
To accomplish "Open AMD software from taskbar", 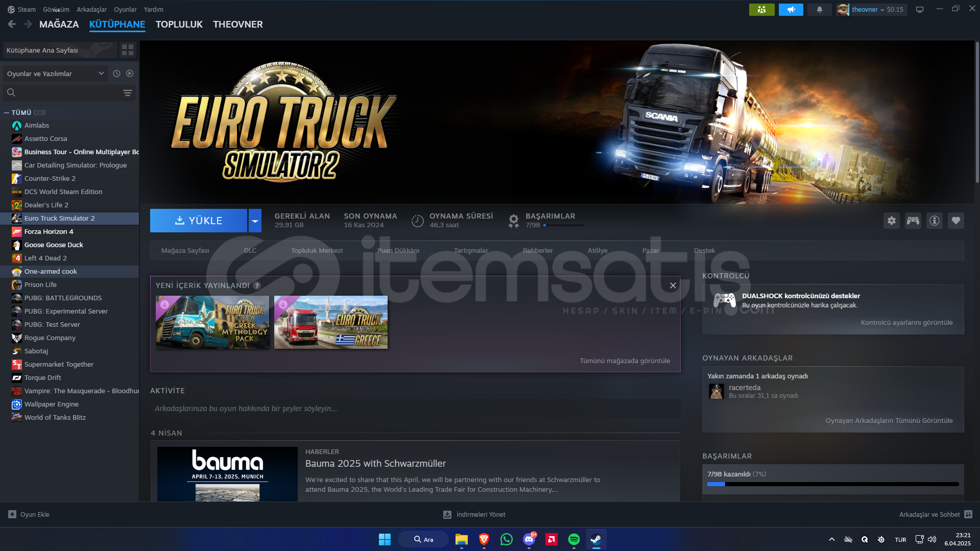I will pyautogui.click(x=552, y=539).
